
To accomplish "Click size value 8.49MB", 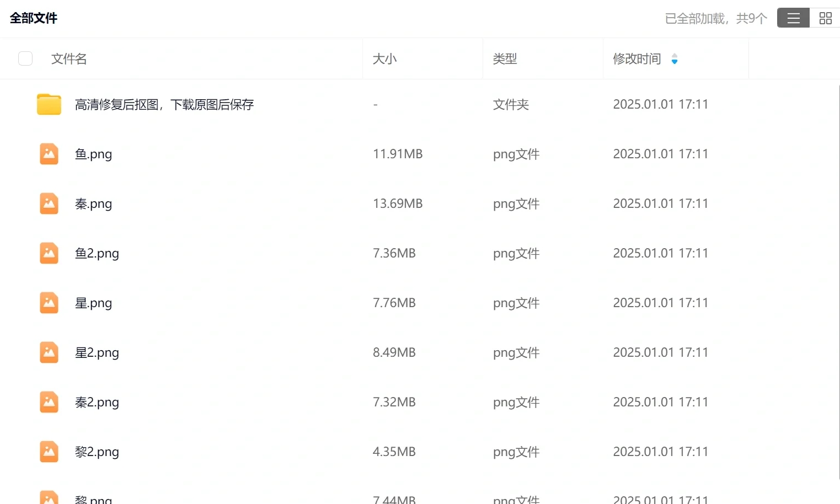I will tap(394, 352).
